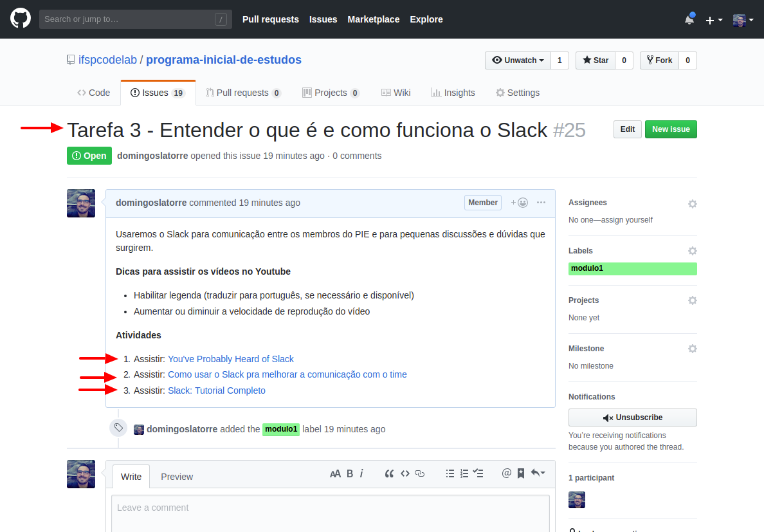This screenshot has height=532, width=764.
Task: Click the watchers count 1
Action: point(559,60)
